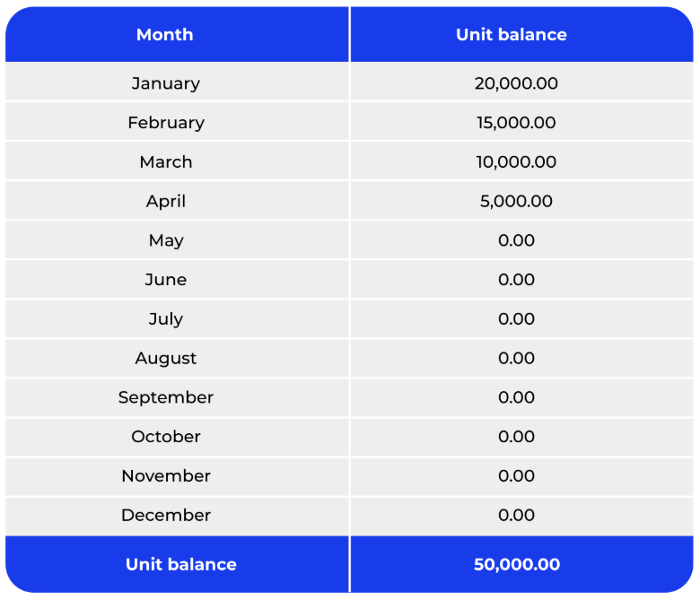Click the 5,000.00 balance value
The height and width of the screenshot is (600, 700).
pos(516,201)
